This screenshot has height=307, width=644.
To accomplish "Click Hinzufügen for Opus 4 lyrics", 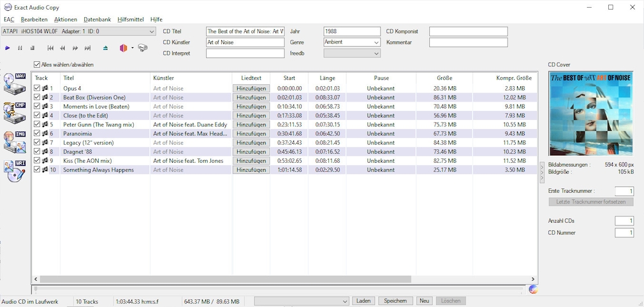I will [x=251, y=88].
